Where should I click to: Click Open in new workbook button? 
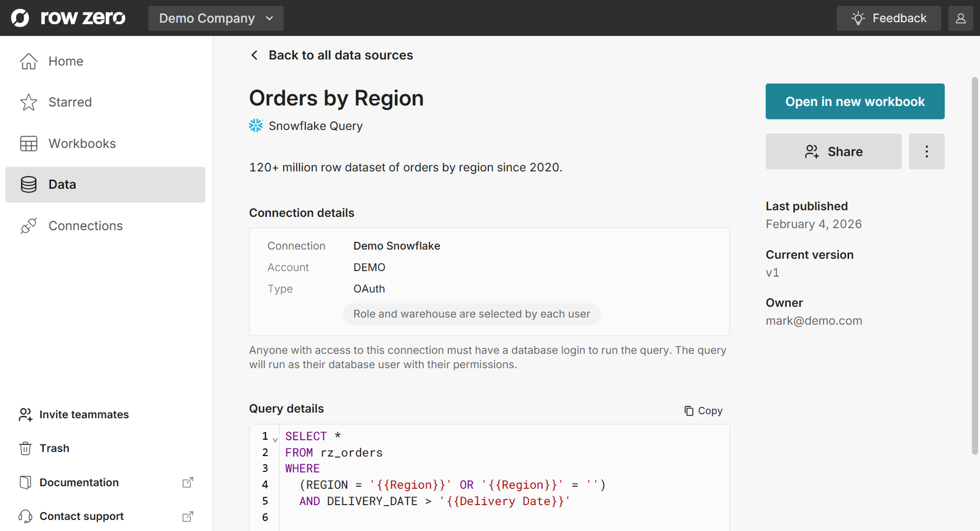855,102
